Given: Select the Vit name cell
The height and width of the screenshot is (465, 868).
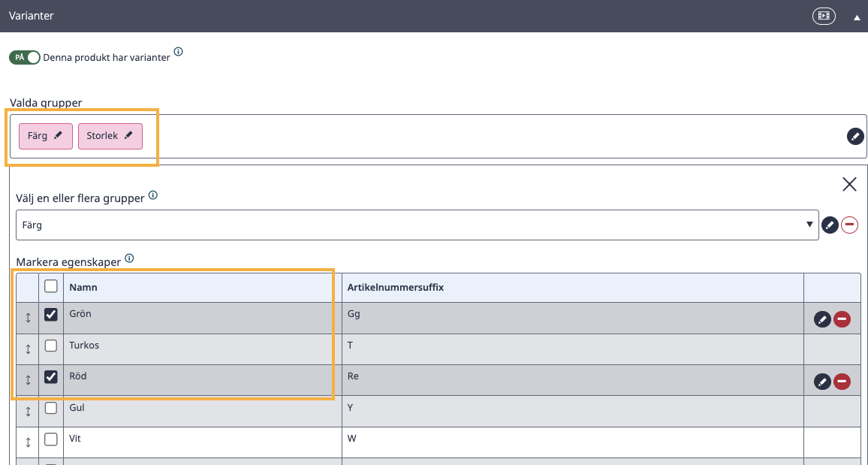Looking at the screenshot, I should (203, 442).
